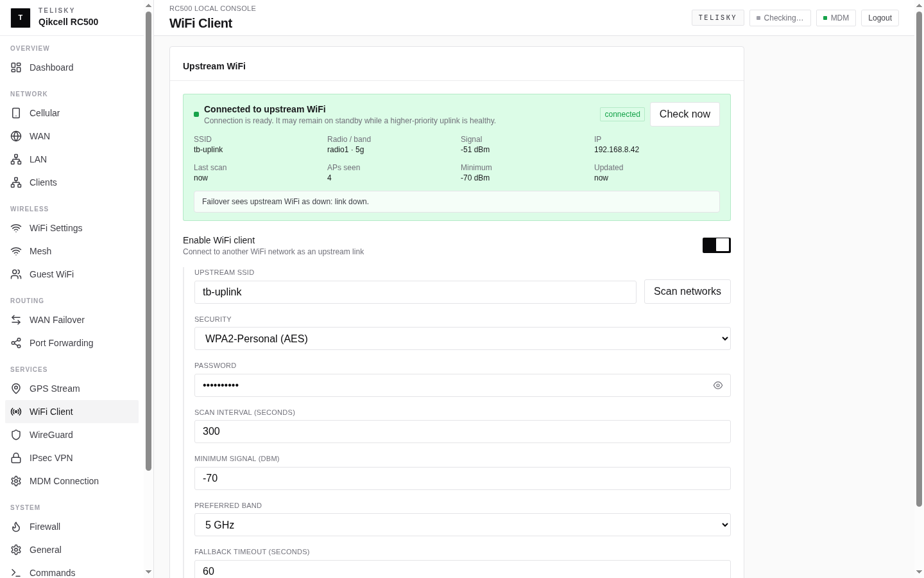
Task: Show password with the eye icon
Action: point(718,385)
